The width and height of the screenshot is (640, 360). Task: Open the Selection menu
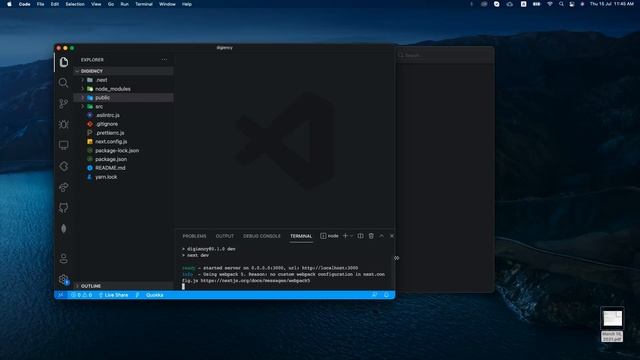75,4
